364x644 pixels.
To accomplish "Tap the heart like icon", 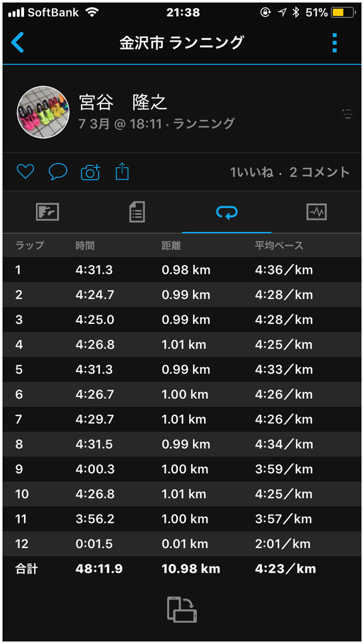I will click(x=25, y=172).
